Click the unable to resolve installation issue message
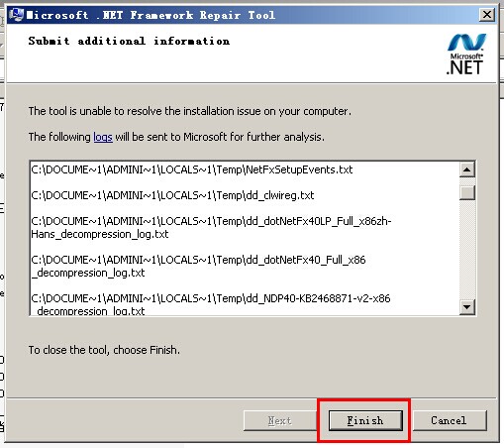 coord(190,111)
